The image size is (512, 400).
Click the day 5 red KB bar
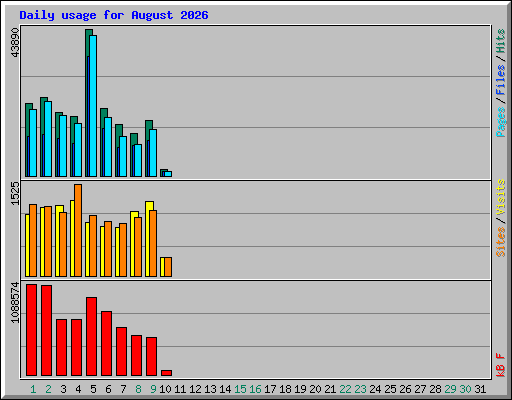click(x=91, y=336)
